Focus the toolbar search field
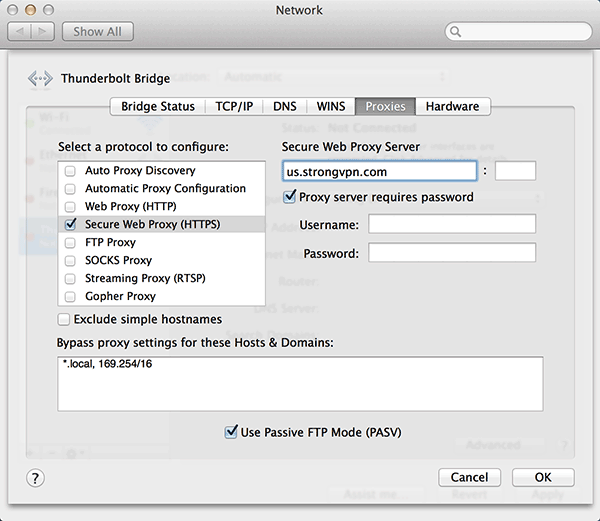 518,31
